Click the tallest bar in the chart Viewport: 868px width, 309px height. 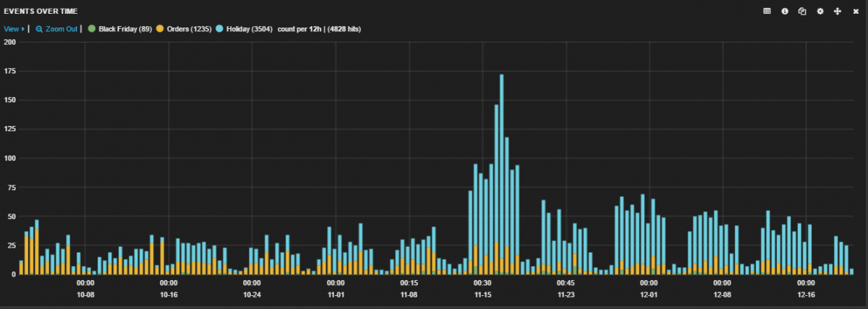501,174
